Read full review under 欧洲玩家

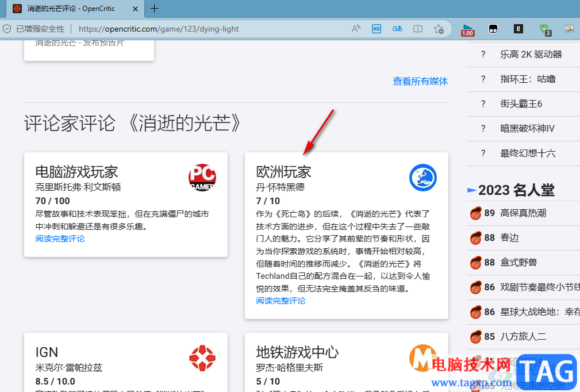281,301
